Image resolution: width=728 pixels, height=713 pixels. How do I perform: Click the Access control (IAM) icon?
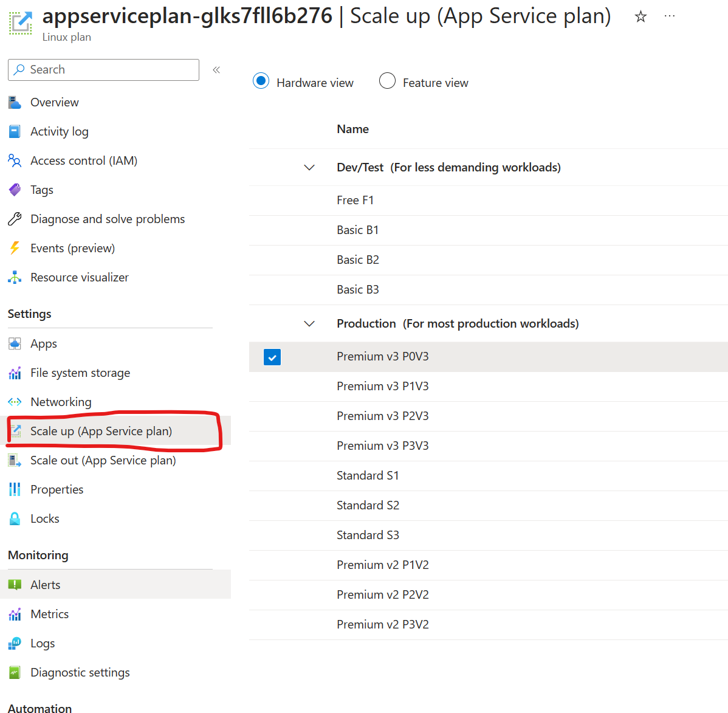point(15,160)
